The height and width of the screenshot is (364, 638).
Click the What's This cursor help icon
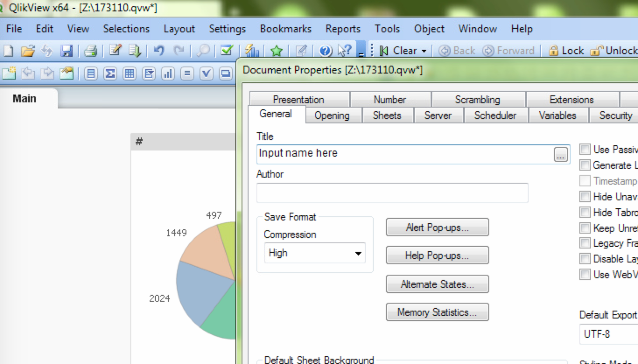pyautogui.click(x=345, y=51)
